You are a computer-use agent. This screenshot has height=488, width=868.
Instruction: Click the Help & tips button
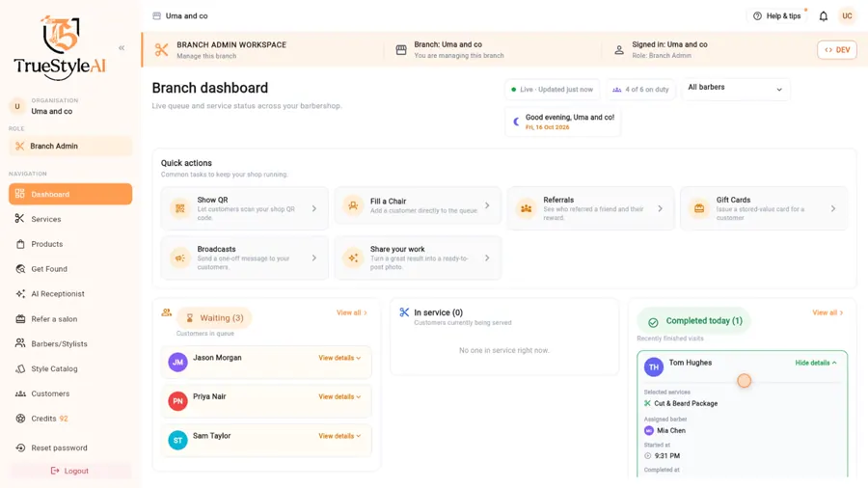coord(777,16)
